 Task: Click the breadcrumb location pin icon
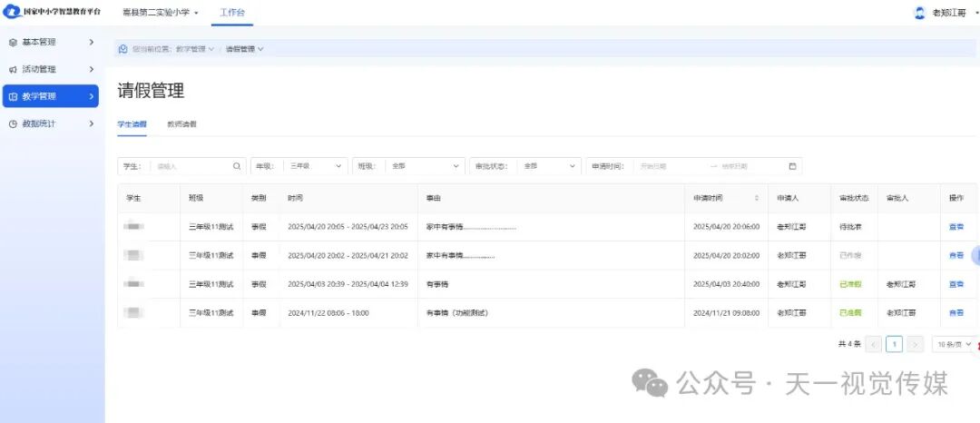(x=123, y=49)
